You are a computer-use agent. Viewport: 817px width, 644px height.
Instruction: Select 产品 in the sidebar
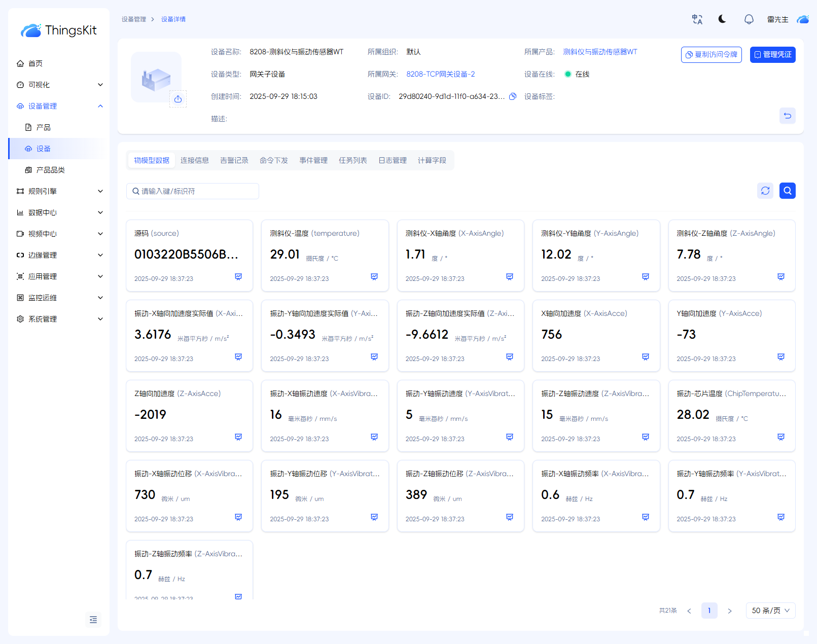(x=44, y=127)
